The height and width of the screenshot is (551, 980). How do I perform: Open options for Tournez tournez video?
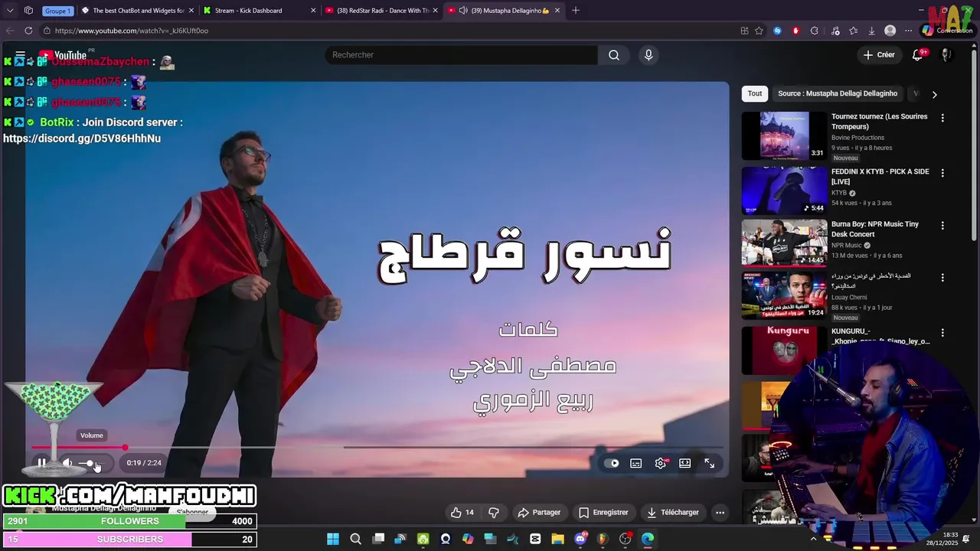(x=942, y=118)
